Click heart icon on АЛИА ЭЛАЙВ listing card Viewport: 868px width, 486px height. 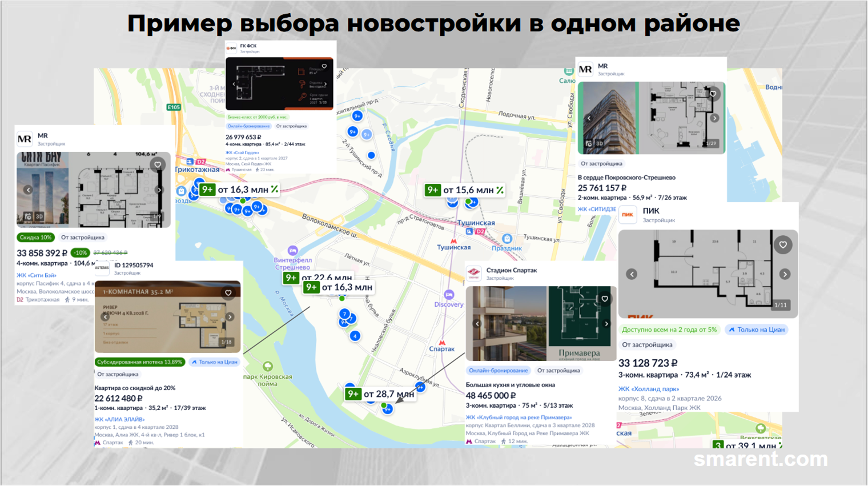tap(228, 293)
